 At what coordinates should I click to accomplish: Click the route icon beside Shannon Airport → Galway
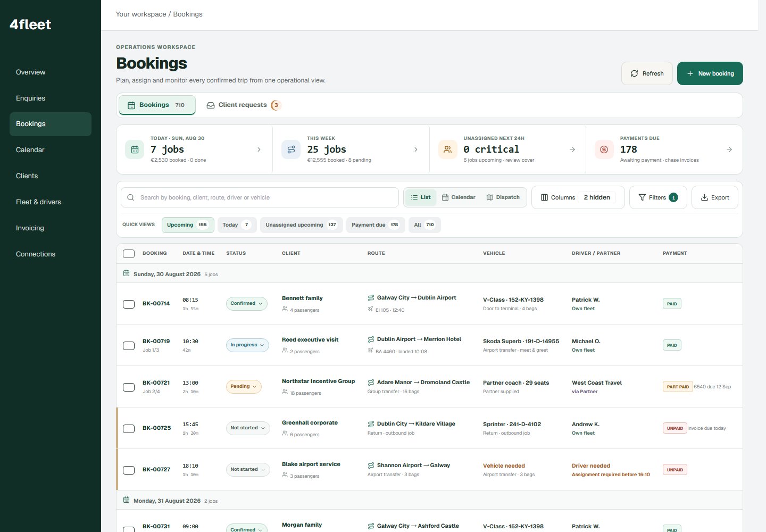[371, 465]
